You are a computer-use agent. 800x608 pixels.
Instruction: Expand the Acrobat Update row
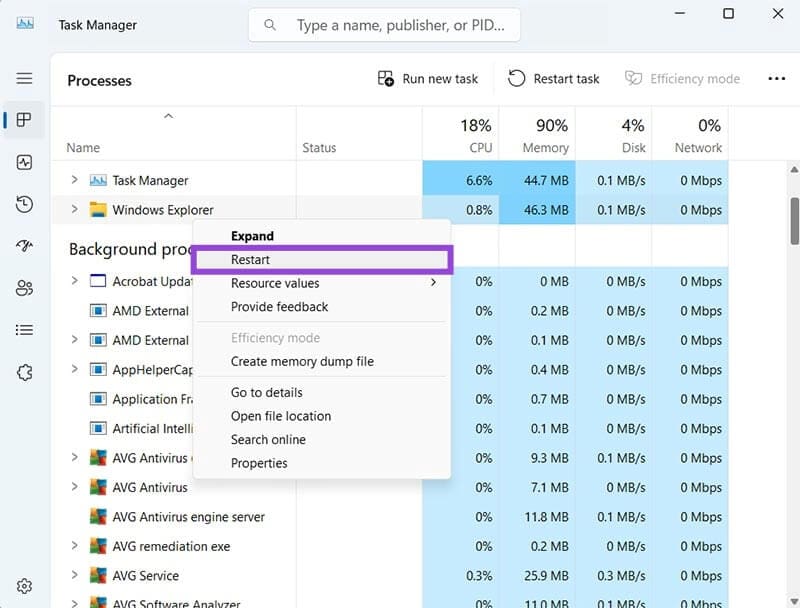click(x=74, y=281)
